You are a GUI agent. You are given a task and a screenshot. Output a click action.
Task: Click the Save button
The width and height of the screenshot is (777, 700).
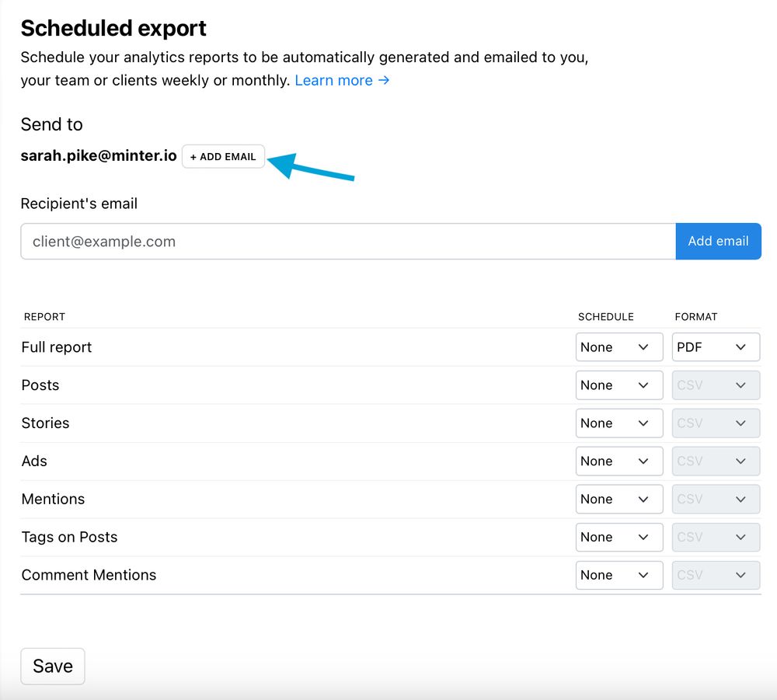(52, 666)
